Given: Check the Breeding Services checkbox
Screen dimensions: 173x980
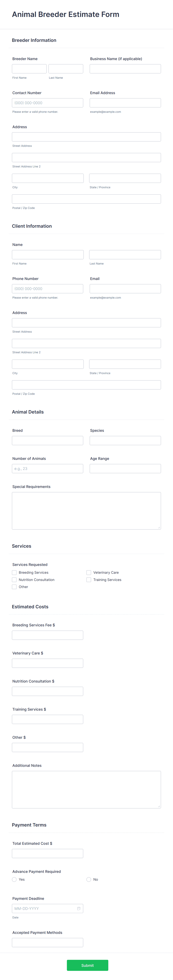Looking at the screenshot, I should pyautogui.click(x=14, y=573).
